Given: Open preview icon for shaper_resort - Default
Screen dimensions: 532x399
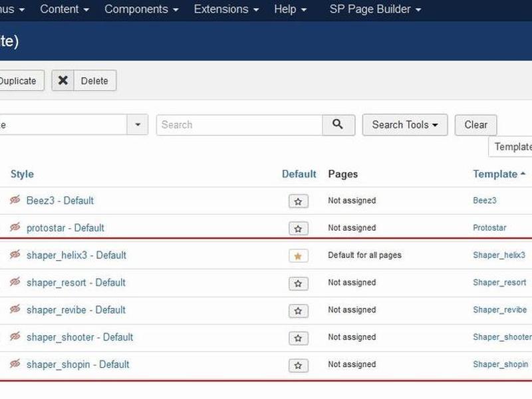Looking at the screenshot, I should click(x=15, y=281).
